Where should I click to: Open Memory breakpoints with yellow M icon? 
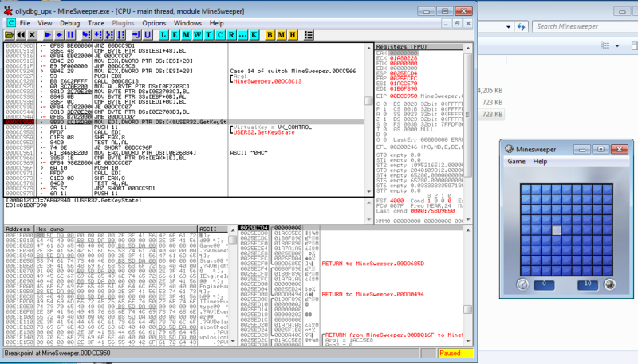282,35
